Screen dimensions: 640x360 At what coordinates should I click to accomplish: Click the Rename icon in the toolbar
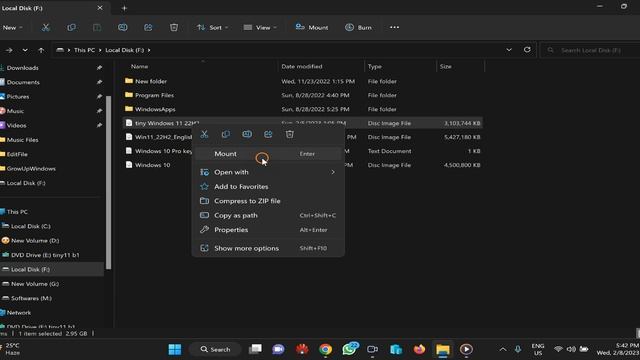coord(122,27)
